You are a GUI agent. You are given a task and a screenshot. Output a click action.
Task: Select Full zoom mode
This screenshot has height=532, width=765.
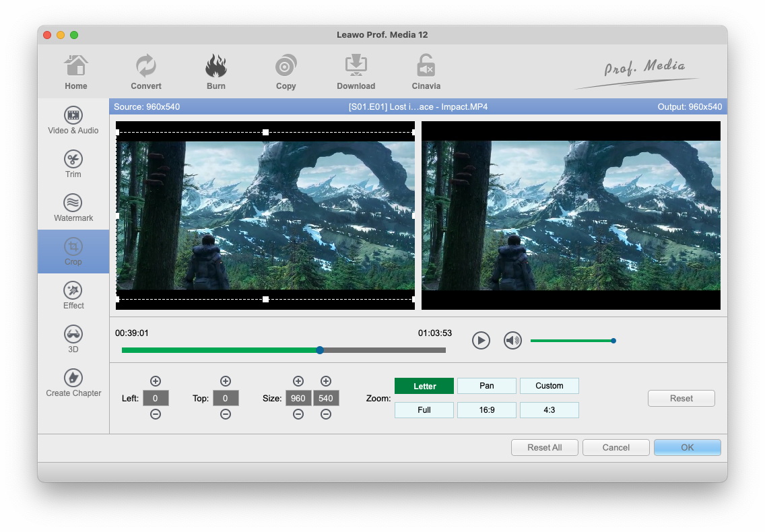click(x=424, y=410)
